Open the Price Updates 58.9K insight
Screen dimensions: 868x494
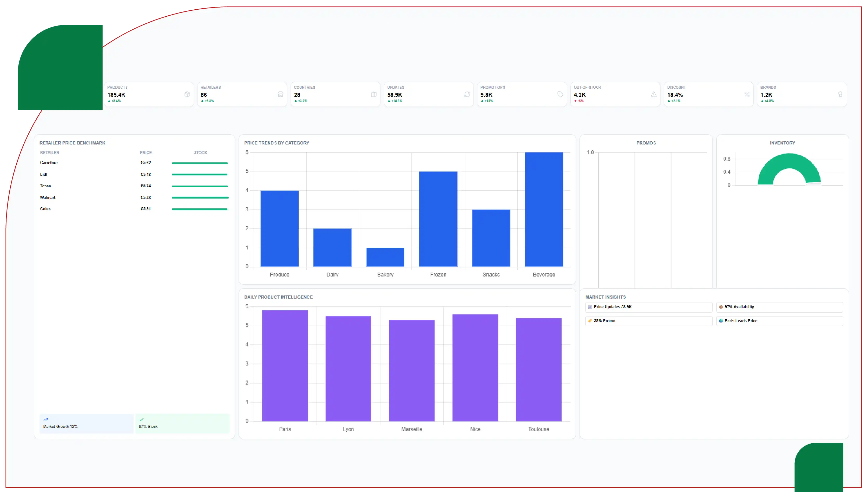click(648, 307)
